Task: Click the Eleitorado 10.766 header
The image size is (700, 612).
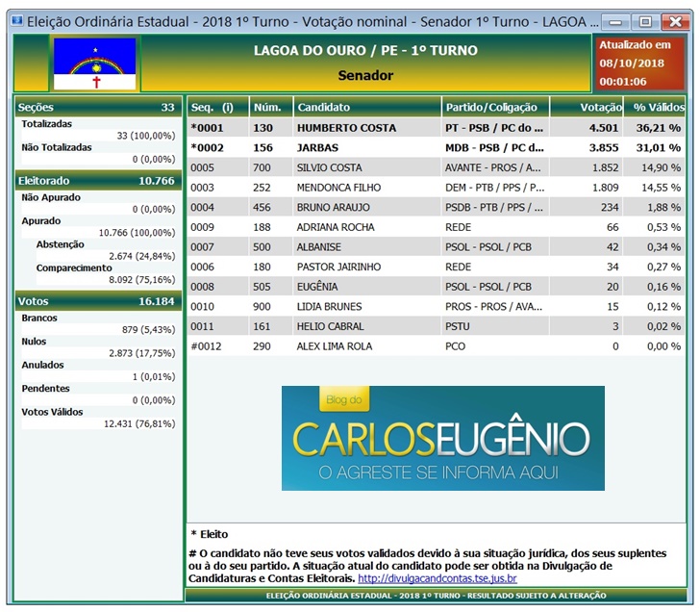Action: pyautogui.click(x=98, y=181)
